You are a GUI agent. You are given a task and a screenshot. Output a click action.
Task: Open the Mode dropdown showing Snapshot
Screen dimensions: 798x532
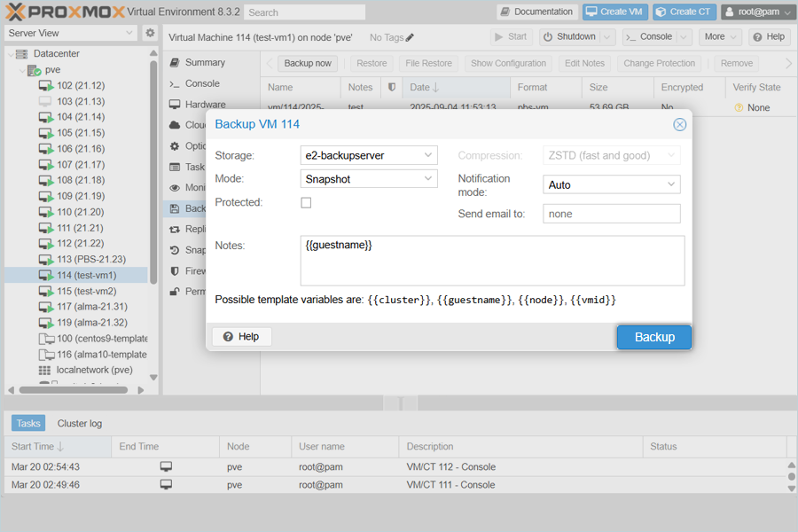pyautogui.click(x=370, y=179)
